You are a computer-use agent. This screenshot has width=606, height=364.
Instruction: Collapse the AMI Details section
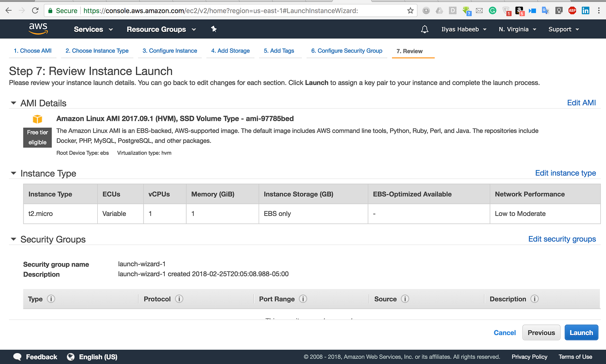click(14, 103)
